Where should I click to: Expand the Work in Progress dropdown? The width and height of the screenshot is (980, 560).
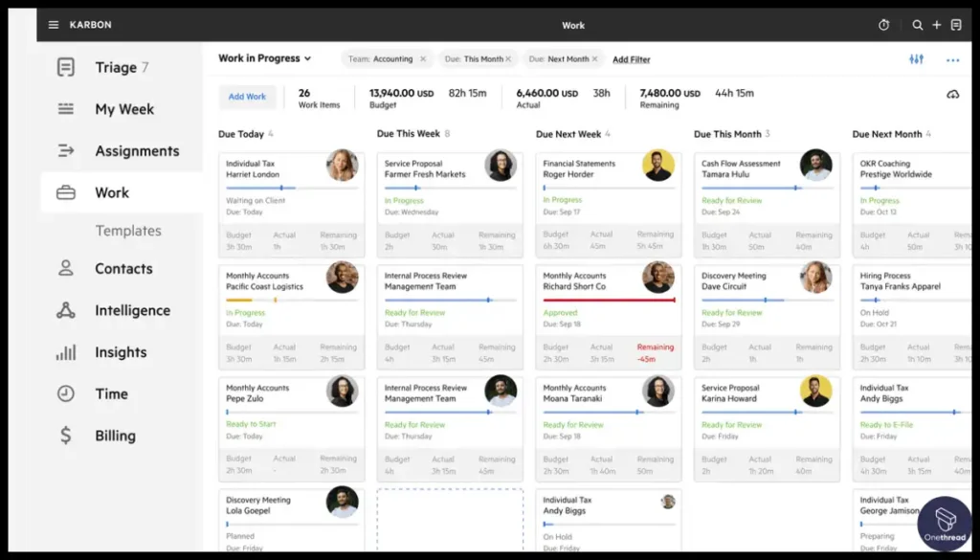[264, 58]
